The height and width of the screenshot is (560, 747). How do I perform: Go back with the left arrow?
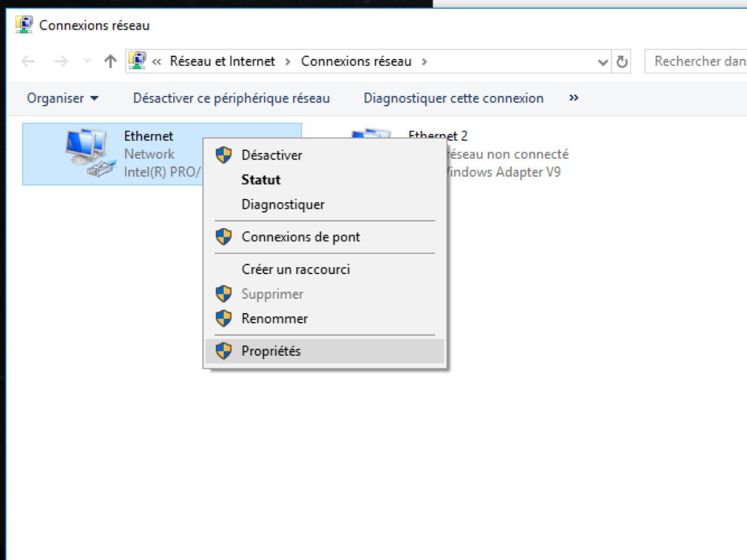pos(28,62)
